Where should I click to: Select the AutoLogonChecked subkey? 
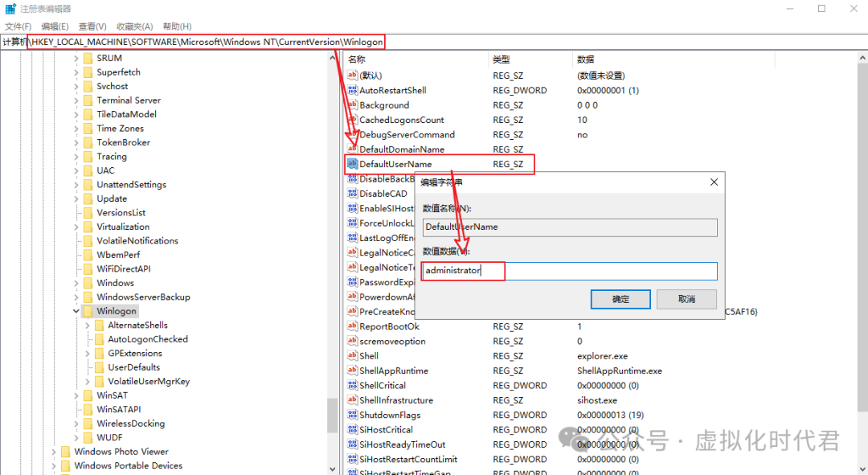click(x=147, y=339)
